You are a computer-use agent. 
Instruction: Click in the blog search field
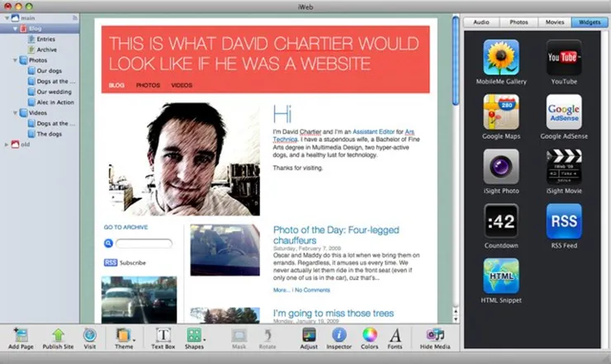coord(144,243)
